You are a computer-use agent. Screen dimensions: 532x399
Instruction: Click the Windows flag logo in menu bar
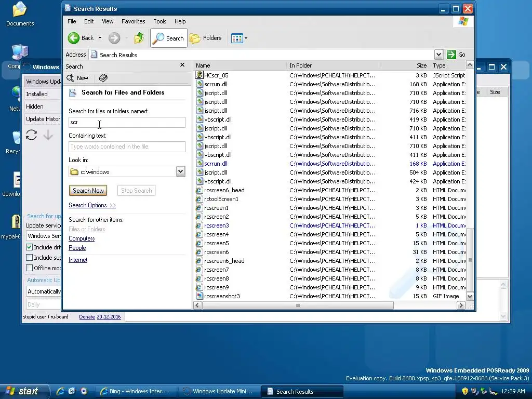pyautogui.click(x=463, y=21)
